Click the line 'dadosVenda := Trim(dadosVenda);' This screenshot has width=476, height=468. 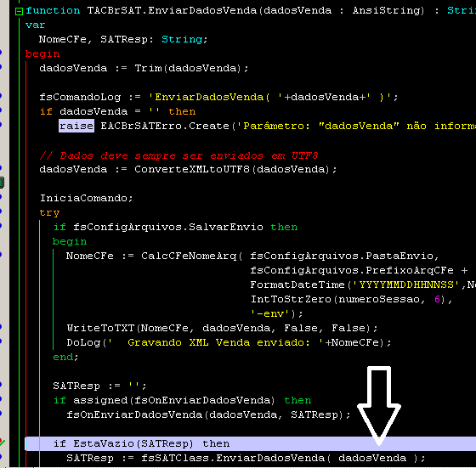tap(144, 68)
